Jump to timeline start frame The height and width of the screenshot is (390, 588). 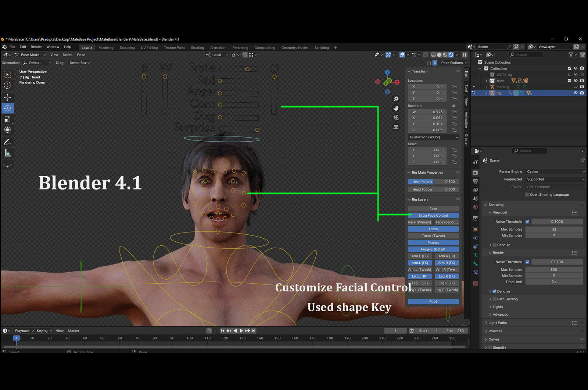click(222, 331)
